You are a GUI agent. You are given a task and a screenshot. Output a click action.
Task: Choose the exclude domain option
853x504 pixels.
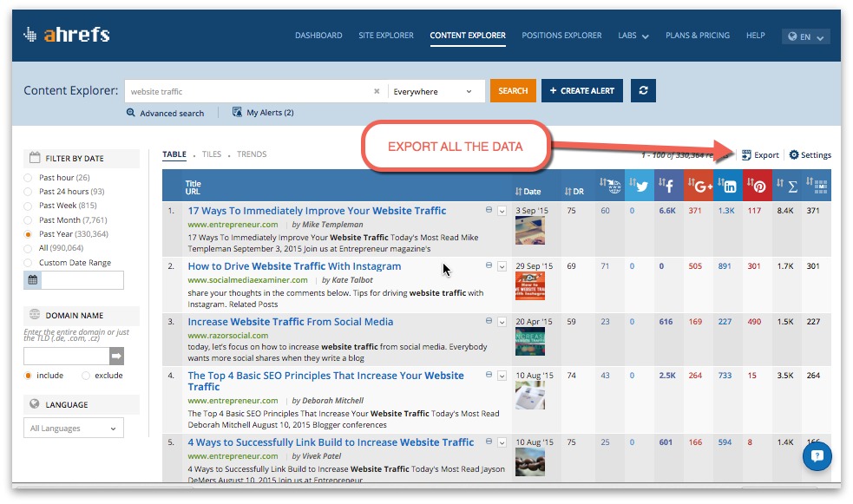(x=85, y=376)
